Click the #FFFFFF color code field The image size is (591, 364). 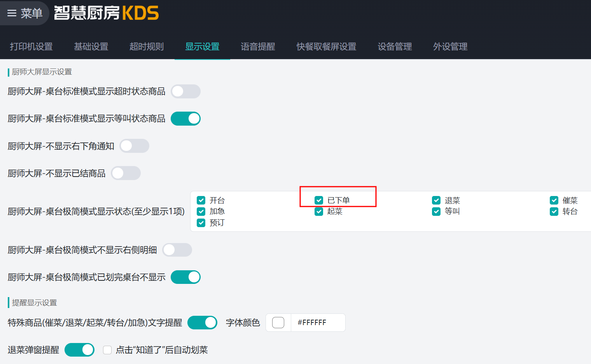(318, 322)
